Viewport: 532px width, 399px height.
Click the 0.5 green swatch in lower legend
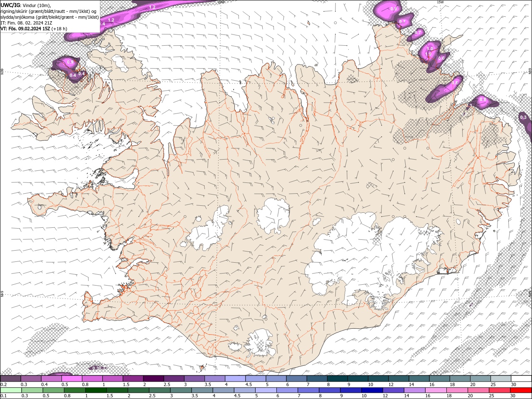point(54,390)
